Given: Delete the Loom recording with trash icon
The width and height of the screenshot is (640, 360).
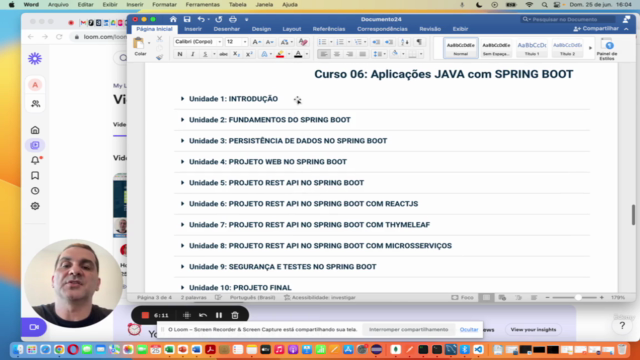Looking at the screenshot, I should coord(235,315).
